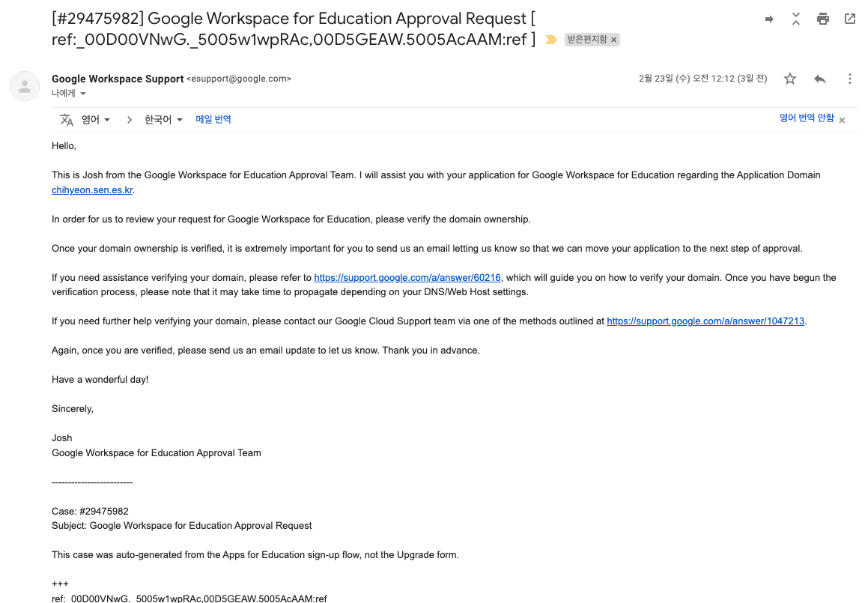Click the 메일 번역 translate message link
Screen dimensions: 868x603
coord(213,120)
